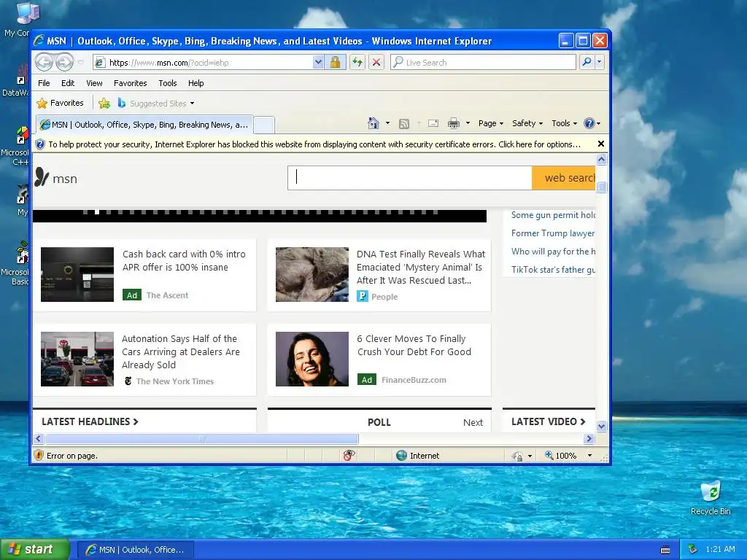This screenshot has height=560, width=747.
Task: Open 'Some gun permit' headline link
Action: (553, 215)
